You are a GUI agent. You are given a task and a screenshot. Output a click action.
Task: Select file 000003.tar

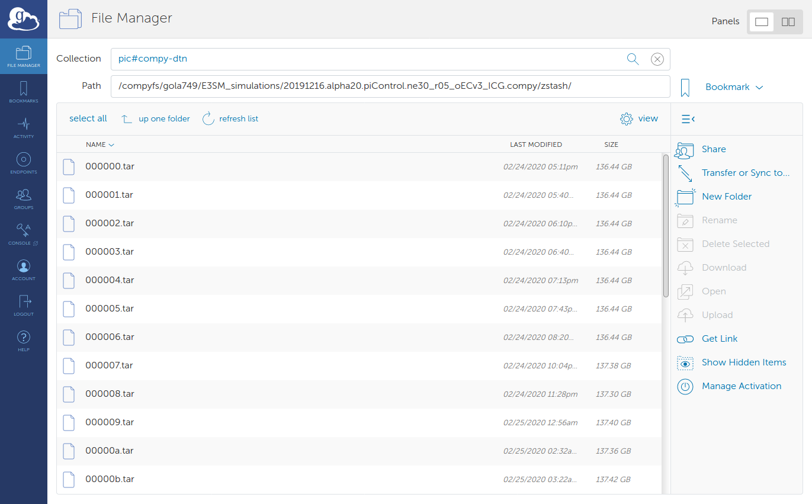[359, 252]
